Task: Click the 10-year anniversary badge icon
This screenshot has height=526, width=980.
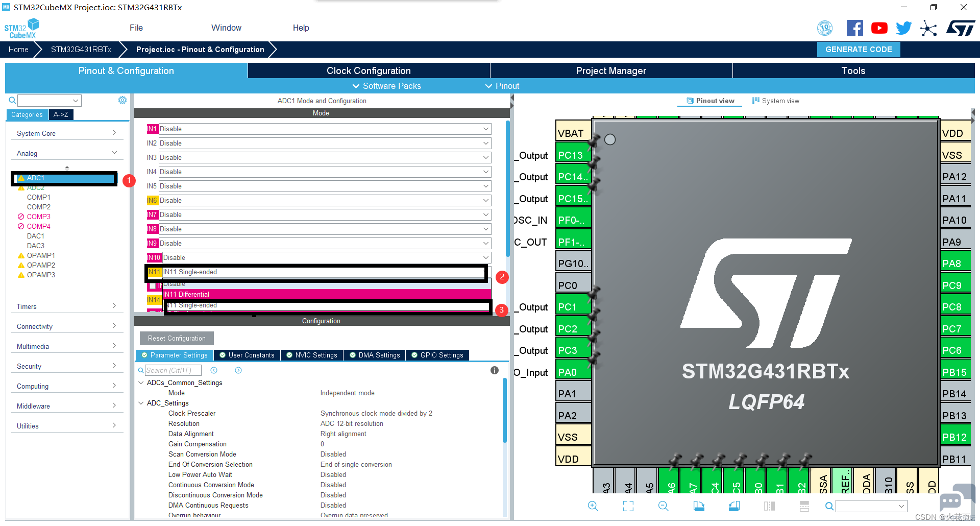Action: [x=825, y=28]
